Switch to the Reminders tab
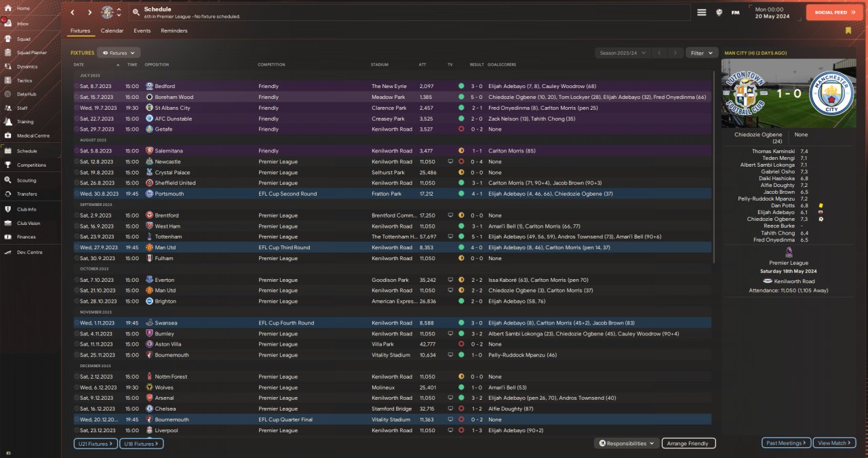The width and height of the screenshot is (868, 458). pos(174,30)
